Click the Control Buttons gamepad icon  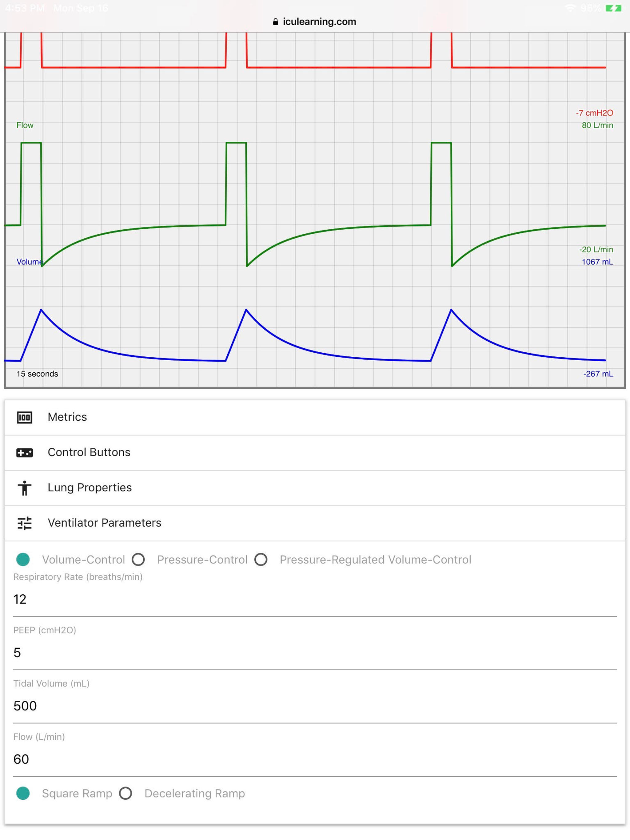coord(24,453)
